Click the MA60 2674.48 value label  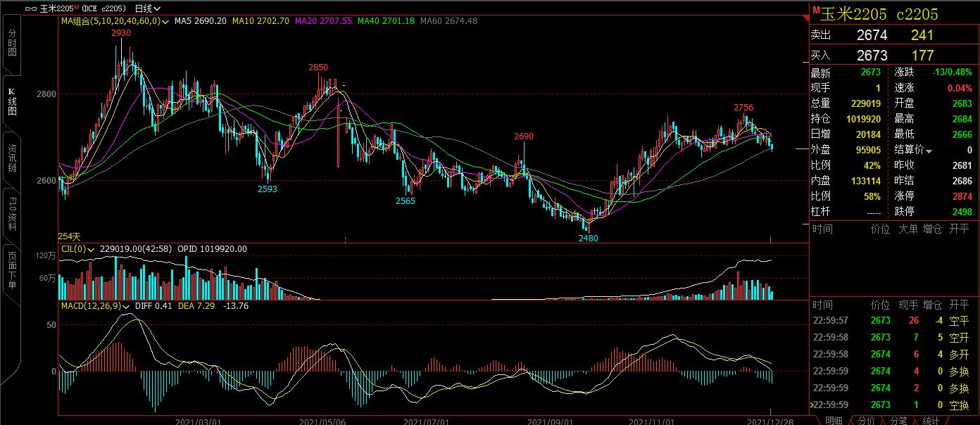tap(448, 21)
